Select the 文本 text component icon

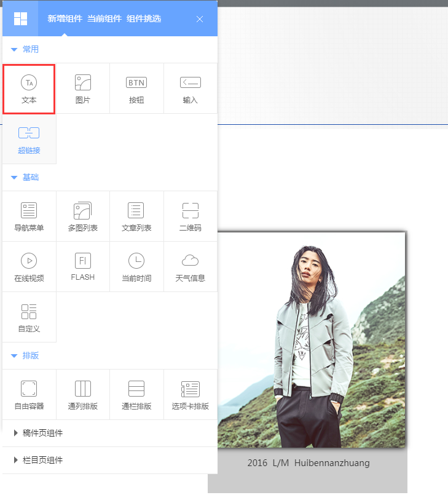pos(29,88)
